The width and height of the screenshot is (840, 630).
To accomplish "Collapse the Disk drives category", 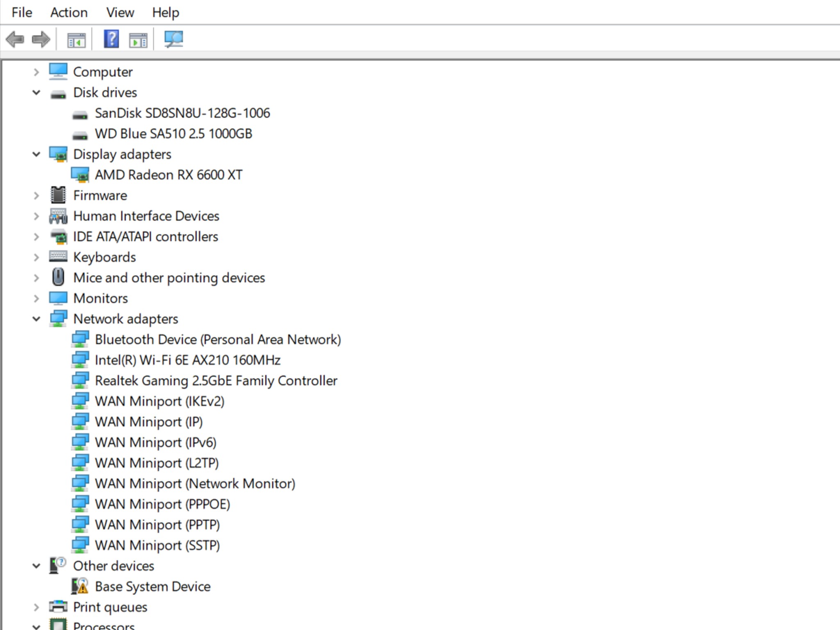I will coord(36,92).
